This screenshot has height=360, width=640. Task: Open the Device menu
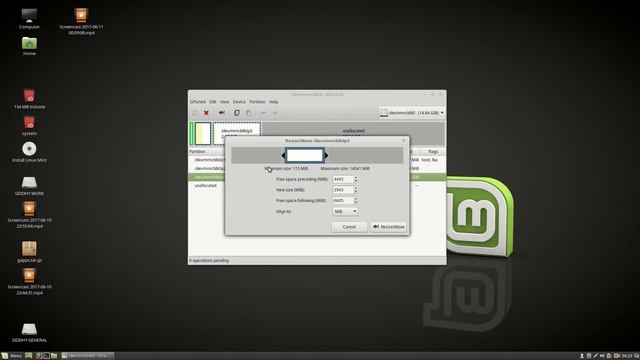239,102
